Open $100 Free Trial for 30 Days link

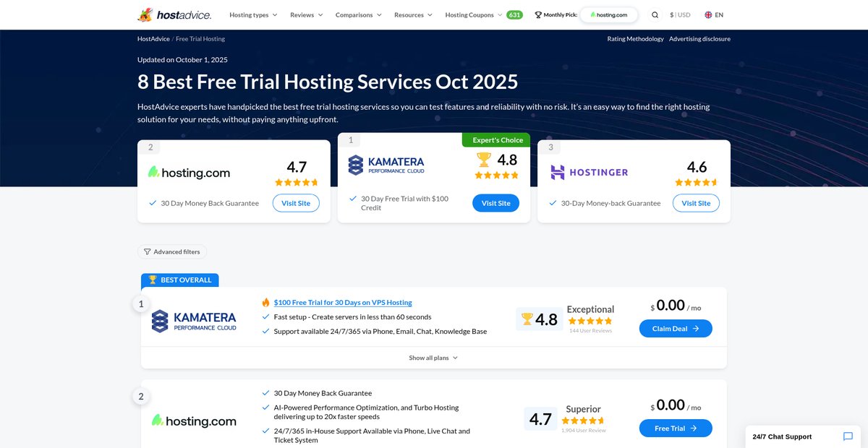pyautogui.click(x=343, y=303)
